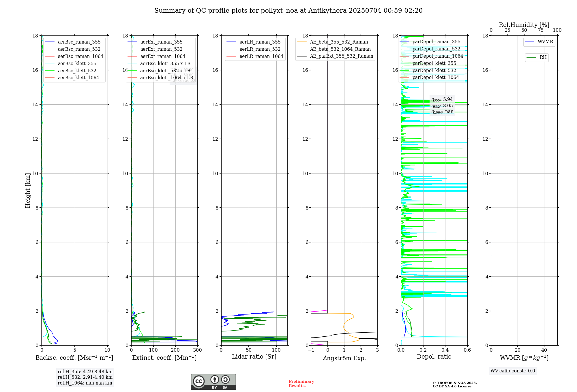Click the 'ref.H_532: 2.91-4.40 km' text
This screenshot has height=392, width=577.
coord(85,377)
